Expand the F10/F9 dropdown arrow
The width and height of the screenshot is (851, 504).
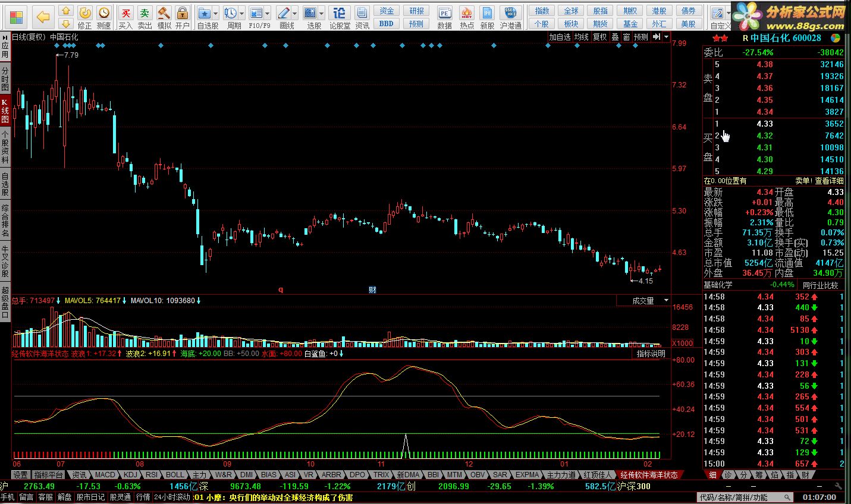click(x=268, y=13)
